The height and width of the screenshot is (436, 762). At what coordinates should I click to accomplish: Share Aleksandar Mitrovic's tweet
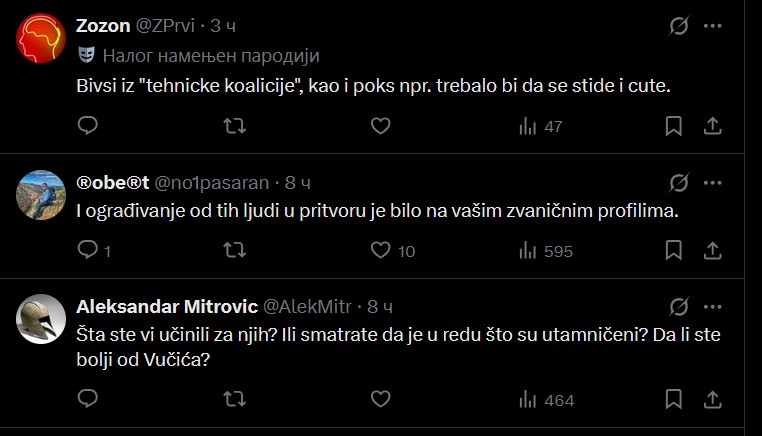(712, 400)
